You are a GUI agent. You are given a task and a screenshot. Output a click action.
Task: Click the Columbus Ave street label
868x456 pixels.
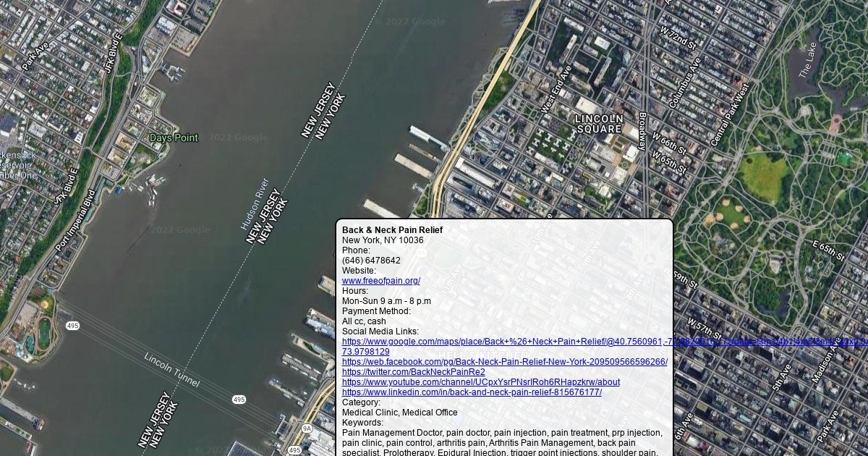coord(684,83)
